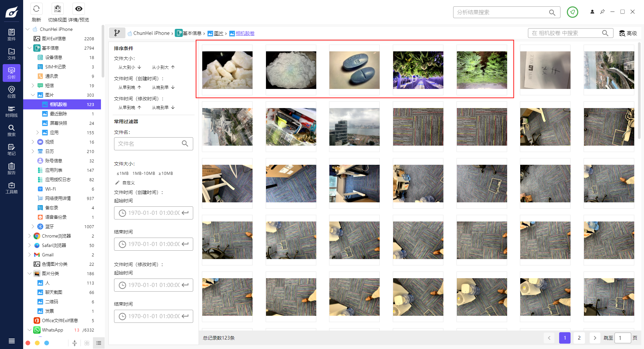Click the grid view icon at tree bottom

(87, 343)
